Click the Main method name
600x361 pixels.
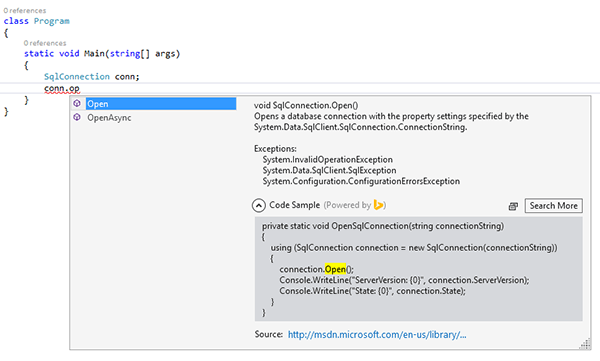pyautogui.click(x=94, y=54)
